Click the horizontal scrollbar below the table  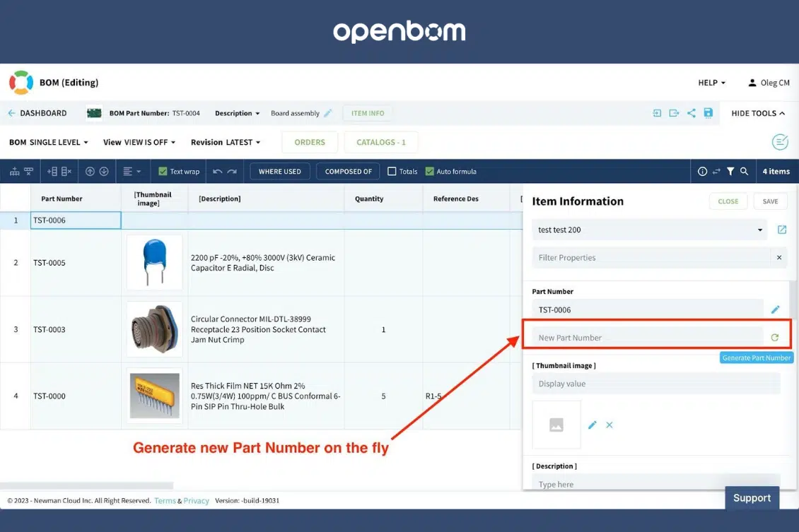(87, 485)
